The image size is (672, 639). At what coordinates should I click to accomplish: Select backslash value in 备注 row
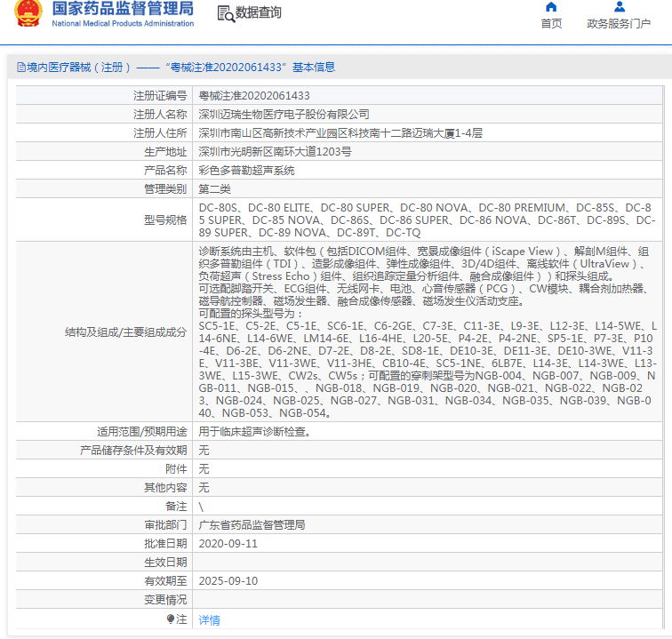201,507
